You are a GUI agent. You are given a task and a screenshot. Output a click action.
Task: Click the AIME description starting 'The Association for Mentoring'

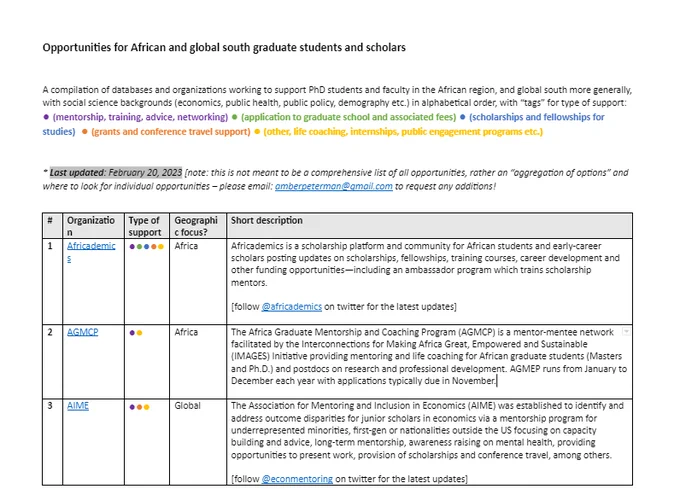pos(427,430)
